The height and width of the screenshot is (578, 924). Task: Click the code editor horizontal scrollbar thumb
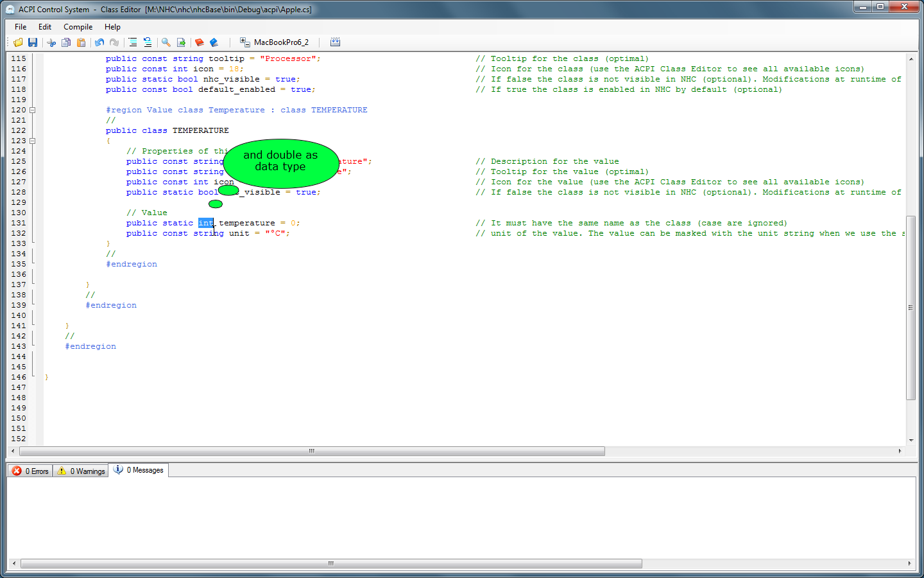311,451
